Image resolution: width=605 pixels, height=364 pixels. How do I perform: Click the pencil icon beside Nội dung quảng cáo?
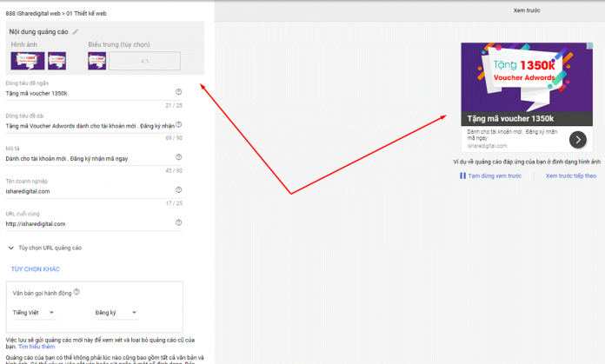coord(75,31)
